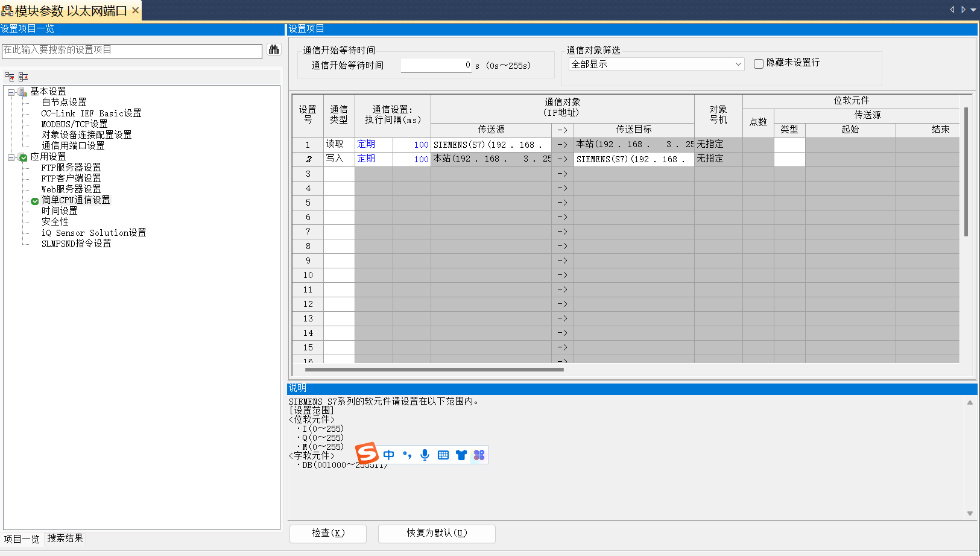Click the binoculars search icon
This screenshot has width=980, height=556.
(274, 50)
